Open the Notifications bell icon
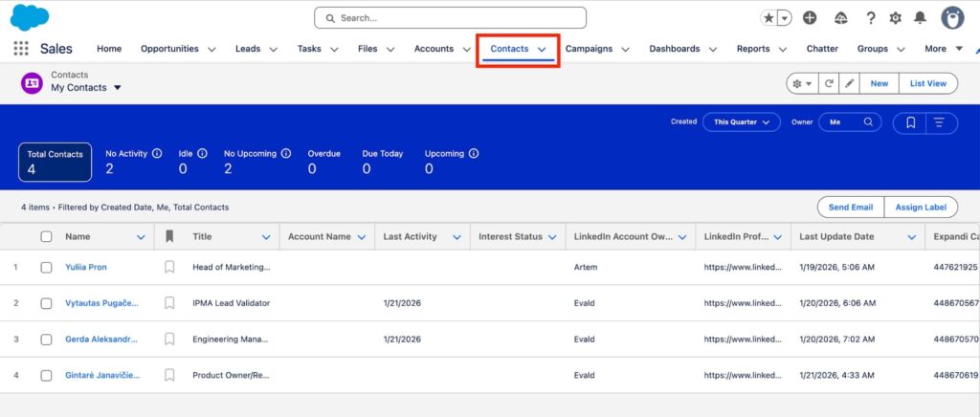 pos(920,18)
